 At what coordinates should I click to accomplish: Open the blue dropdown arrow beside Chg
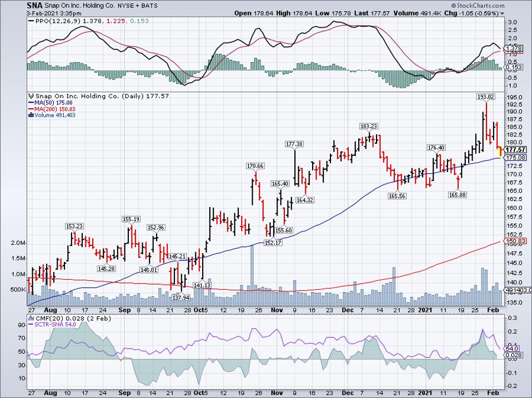pos(502,13)
